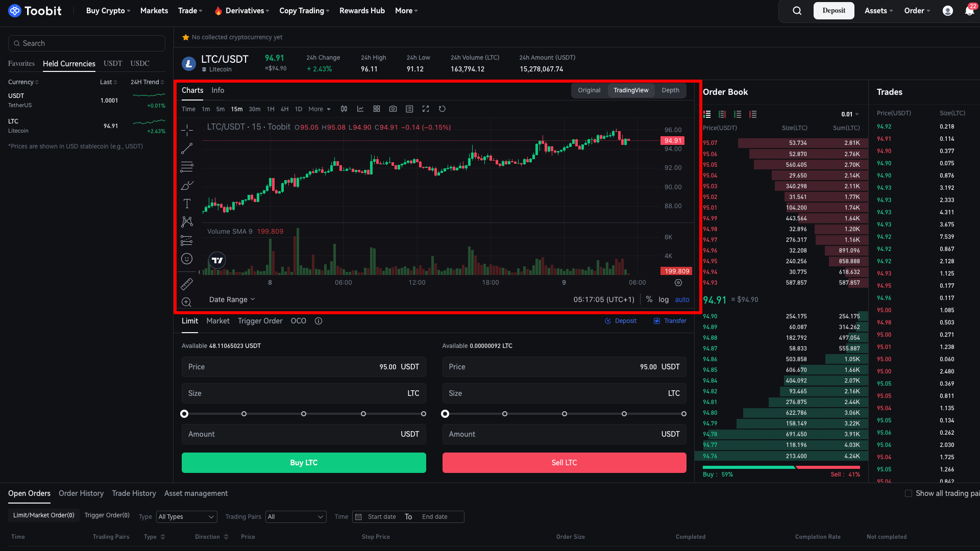Select the Trigger Order(0) filter
This screenshot has width=980, height=551.
click(x=107, y=515)
